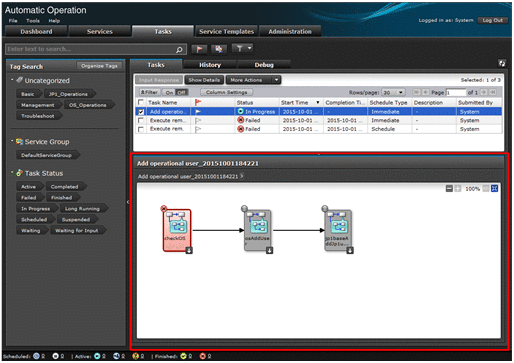Viewport: 514px width, 363px height.
Task: Collapse the Service Group tag section
Action: click(12, 141)
